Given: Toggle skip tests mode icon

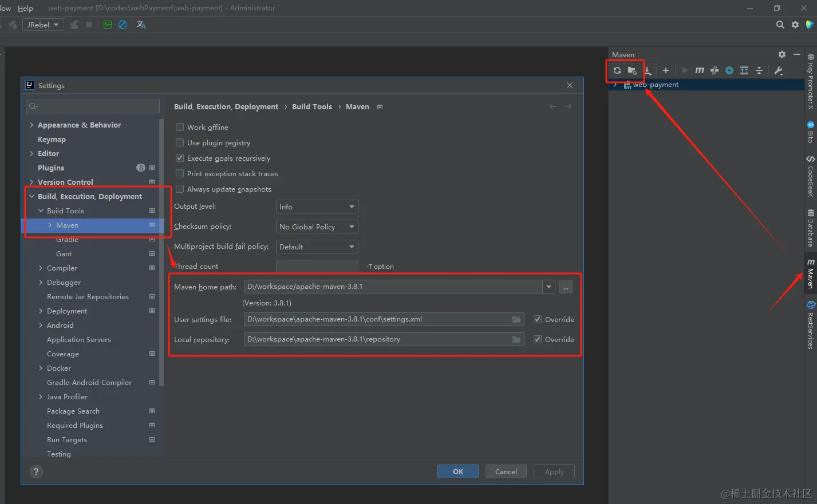Looking at the screenshot, I should coord(715,70).
